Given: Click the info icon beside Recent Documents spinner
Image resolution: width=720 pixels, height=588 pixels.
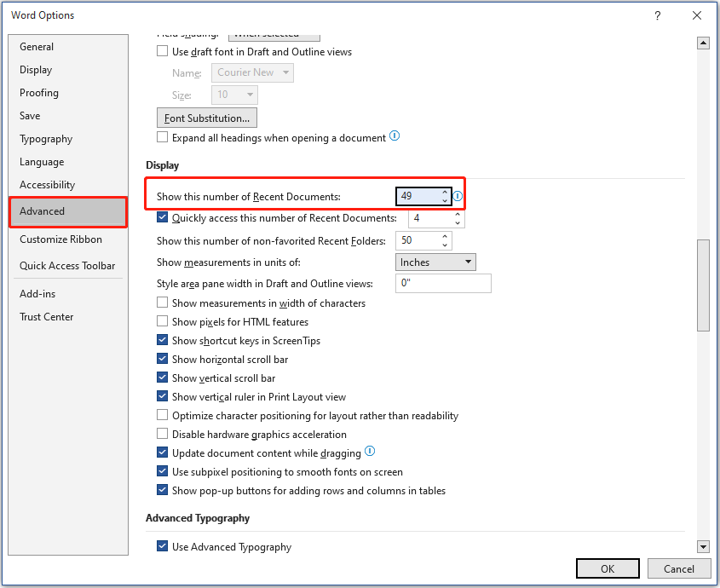Looking at the screenshot, I should pos(458,197).
